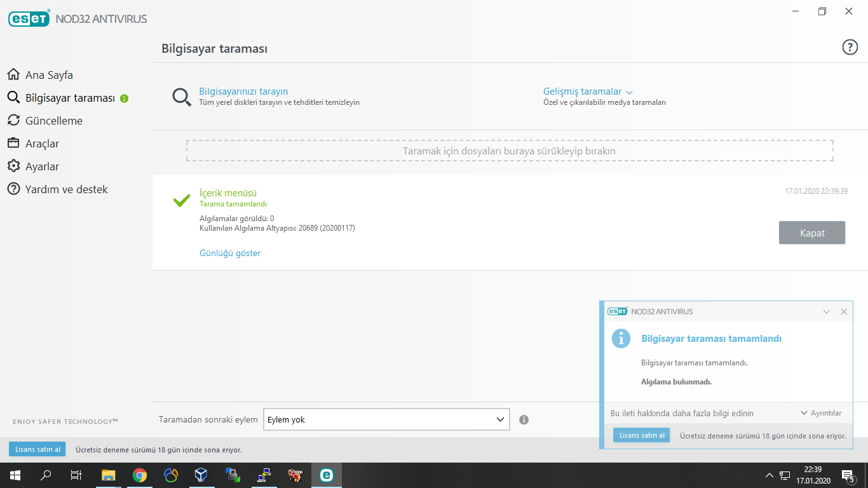Start scan via Bilgisayarınızı tarayın link

(243, 91)
